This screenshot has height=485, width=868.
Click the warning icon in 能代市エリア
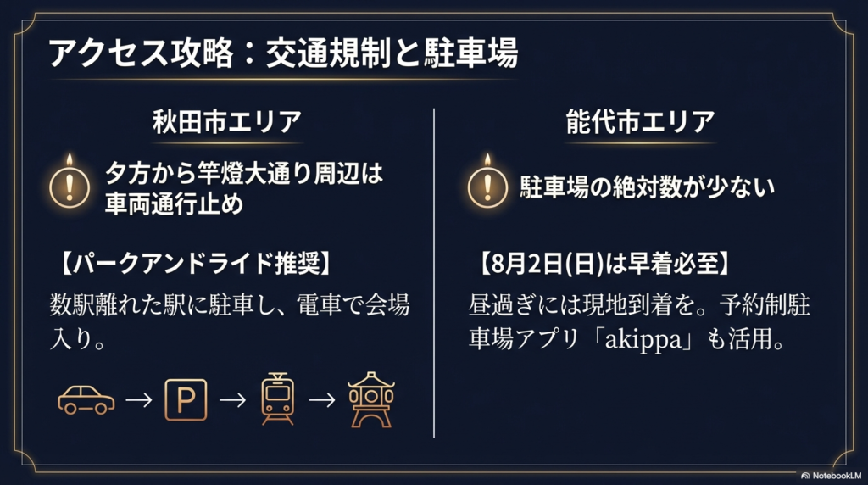[x=487, y=182]
